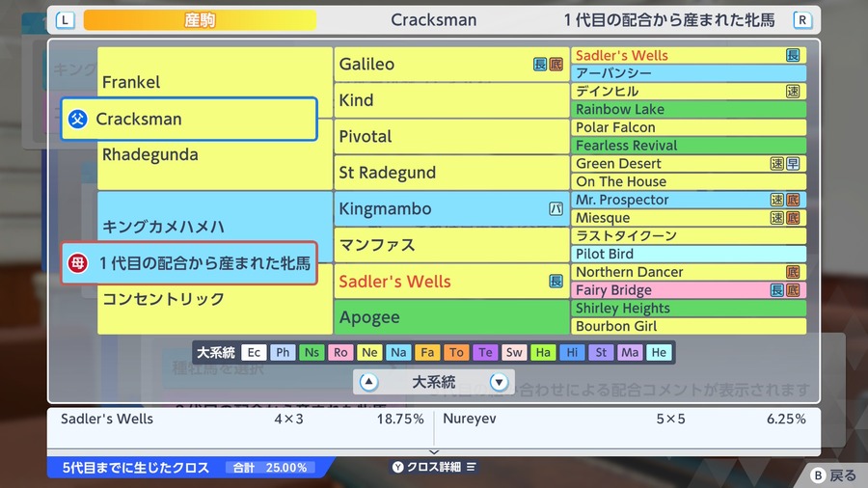Select the To lineage swatch
The image size is (868, 488).
456,352
